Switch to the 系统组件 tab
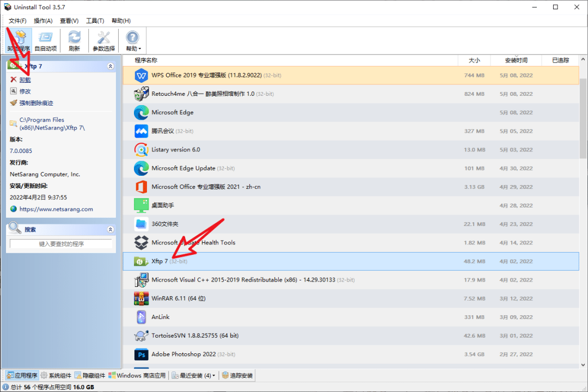 click(56, 376)
